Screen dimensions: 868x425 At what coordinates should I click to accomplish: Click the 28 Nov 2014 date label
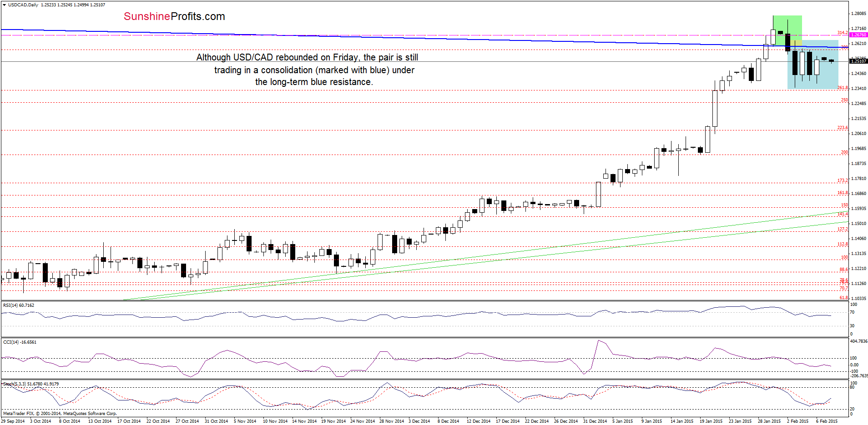pyautogui.click(x=392, y=421)
